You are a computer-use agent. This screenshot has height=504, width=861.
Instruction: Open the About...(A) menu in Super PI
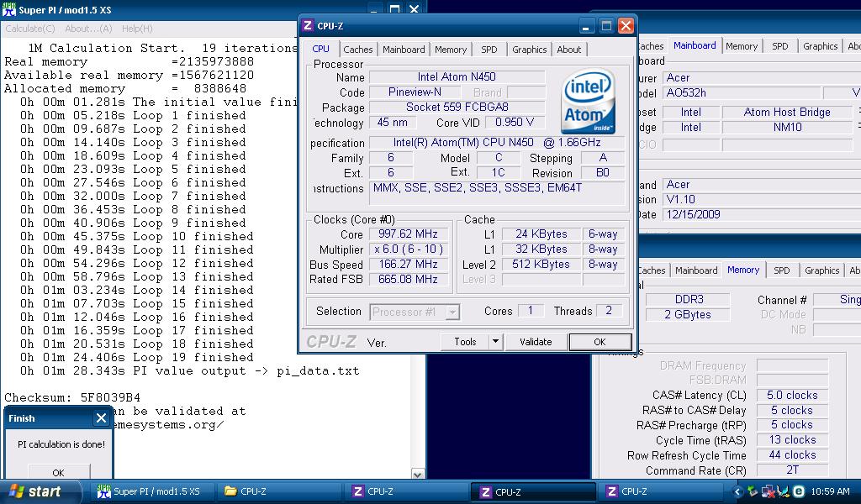pyautogui.click(x=88, y=29)
